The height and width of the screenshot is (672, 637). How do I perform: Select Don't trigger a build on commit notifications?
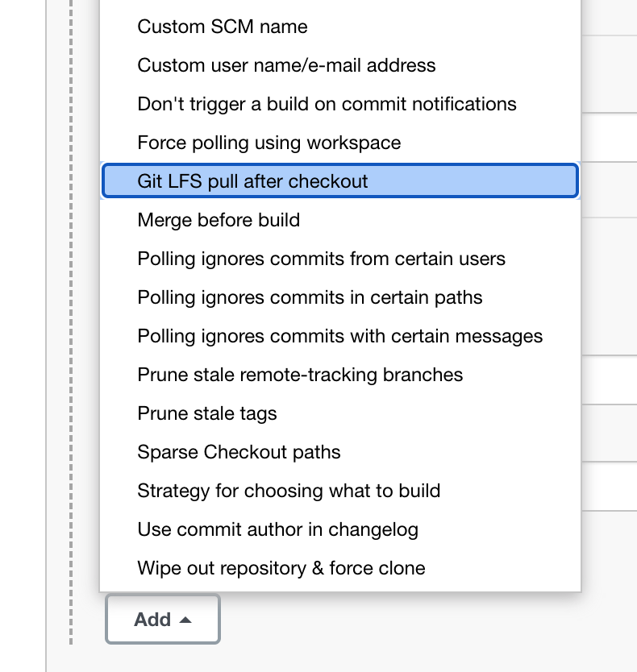(x=340, y=104)
